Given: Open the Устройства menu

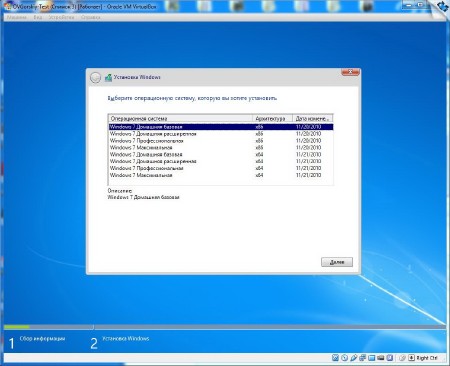Looking at the screenshot, I should 61,17.
